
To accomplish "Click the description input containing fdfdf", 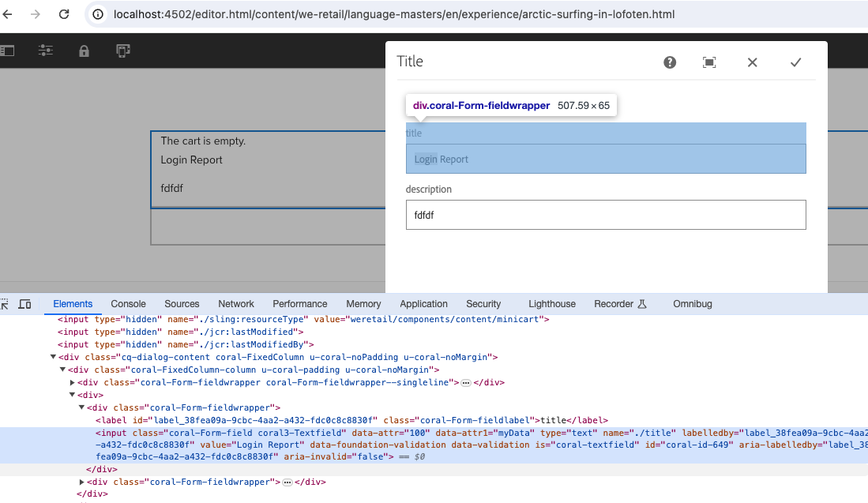I will [x=606, y=214].
